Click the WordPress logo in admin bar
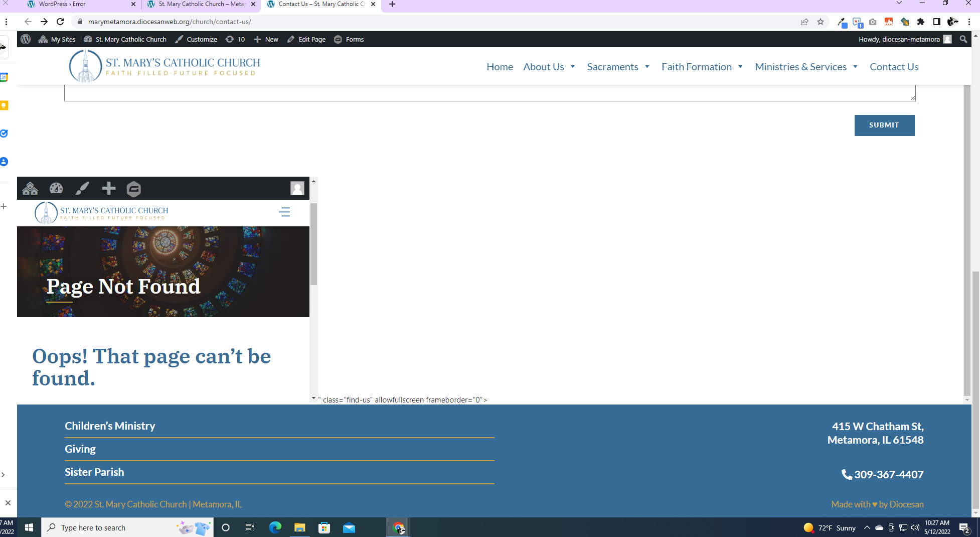This screenshot has width=980, height=537. 26,39
